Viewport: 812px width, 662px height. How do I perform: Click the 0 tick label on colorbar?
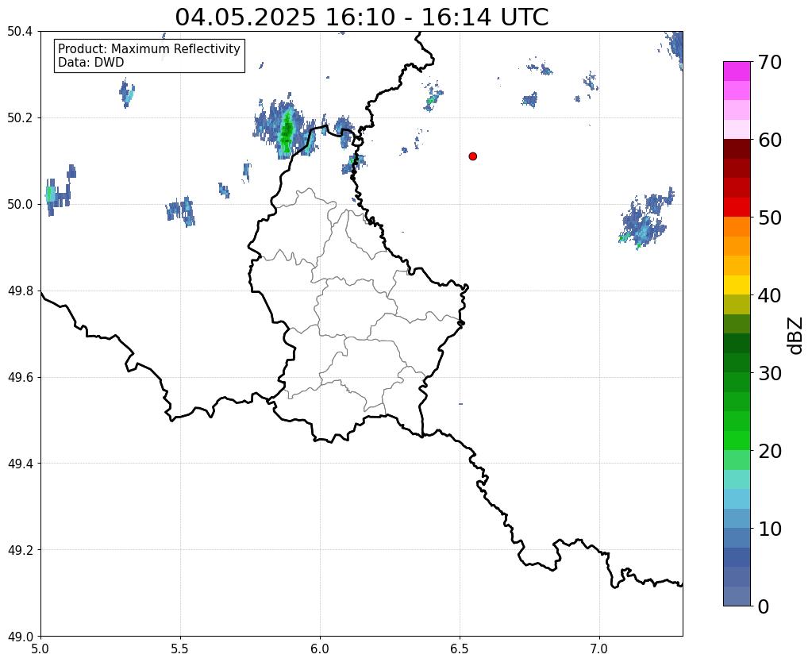(764, 606)
